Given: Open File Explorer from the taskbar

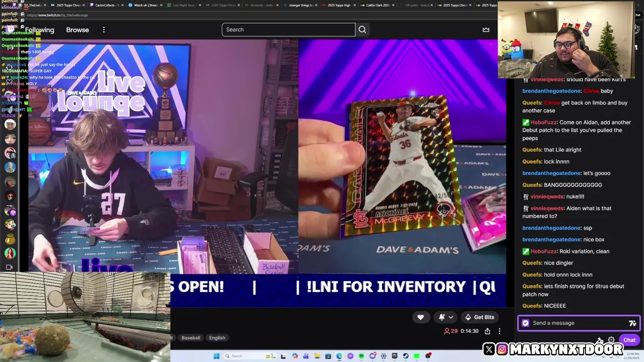Looking at the screenshot, I should tap(317, 356).
